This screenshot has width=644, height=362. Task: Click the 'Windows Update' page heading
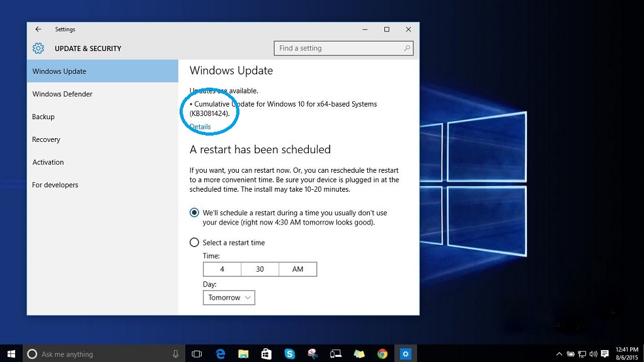(231, 71)
